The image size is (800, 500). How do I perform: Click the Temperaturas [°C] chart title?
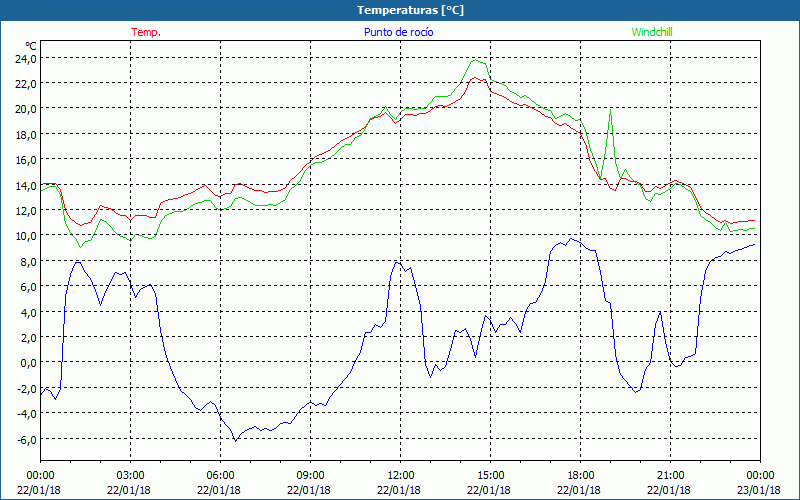pos(410,10)
